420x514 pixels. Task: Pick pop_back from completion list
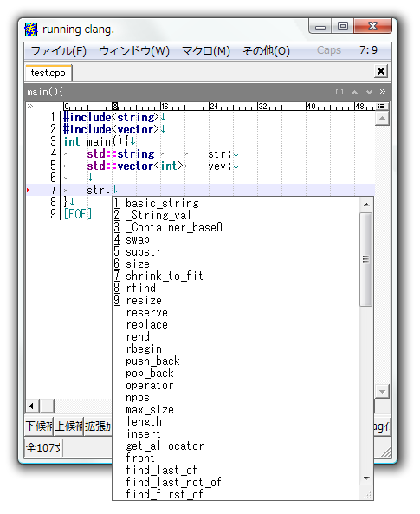150,373
